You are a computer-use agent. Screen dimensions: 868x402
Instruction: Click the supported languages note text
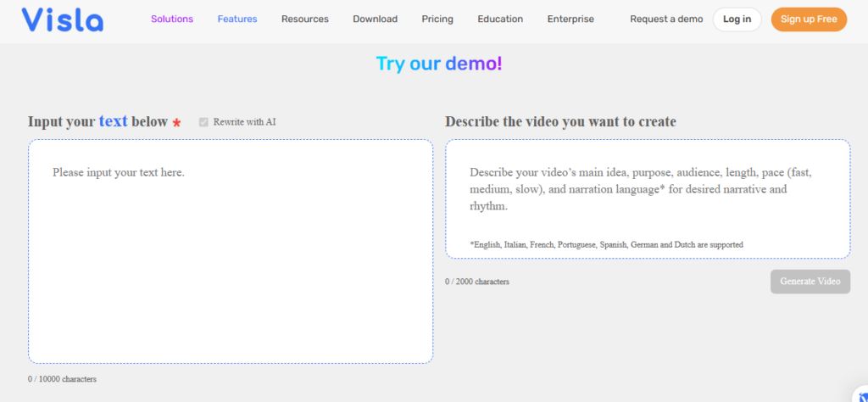coord(607,244)
